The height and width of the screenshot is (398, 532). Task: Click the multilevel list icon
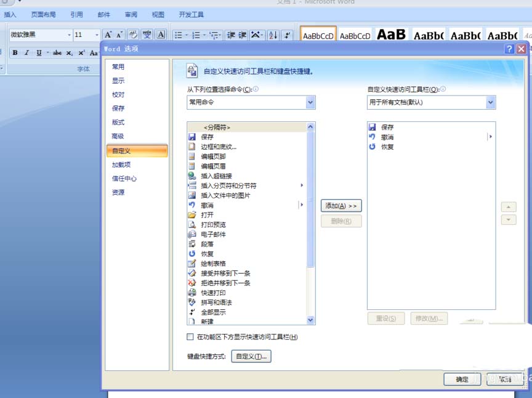point(214,35)
